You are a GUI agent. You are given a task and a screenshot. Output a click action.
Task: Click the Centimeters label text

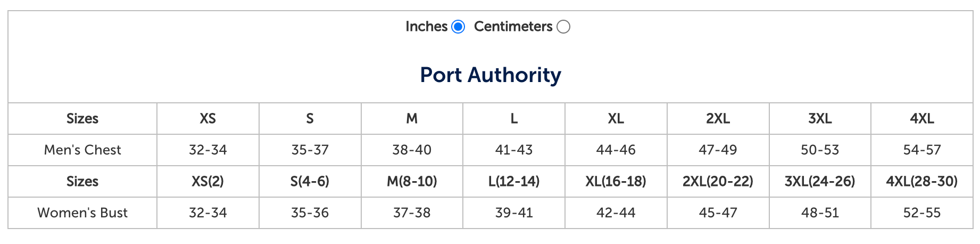coord(513,27)
